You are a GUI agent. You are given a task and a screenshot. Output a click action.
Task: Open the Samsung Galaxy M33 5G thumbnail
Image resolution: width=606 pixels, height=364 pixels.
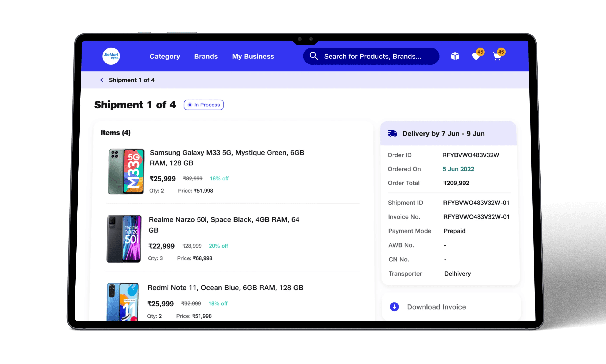pyautogui.click(x=126, y=171)
